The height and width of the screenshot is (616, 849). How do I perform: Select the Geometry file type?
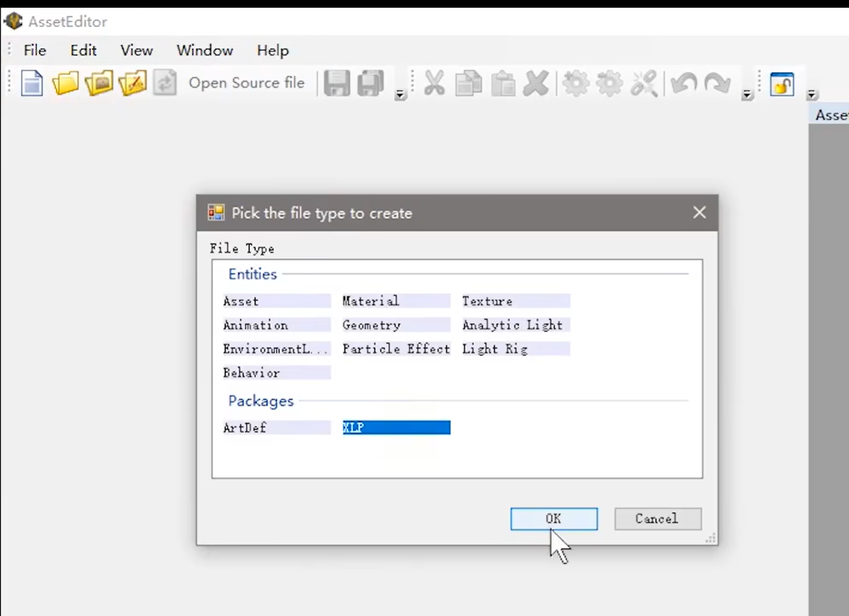click(x=396, y=325)
